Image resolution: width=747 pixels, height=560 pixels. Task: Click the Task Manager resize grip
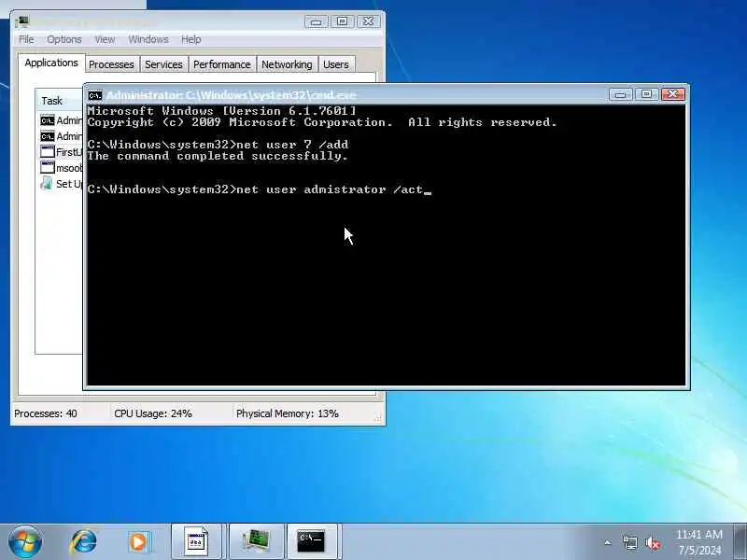pos(378,417)
